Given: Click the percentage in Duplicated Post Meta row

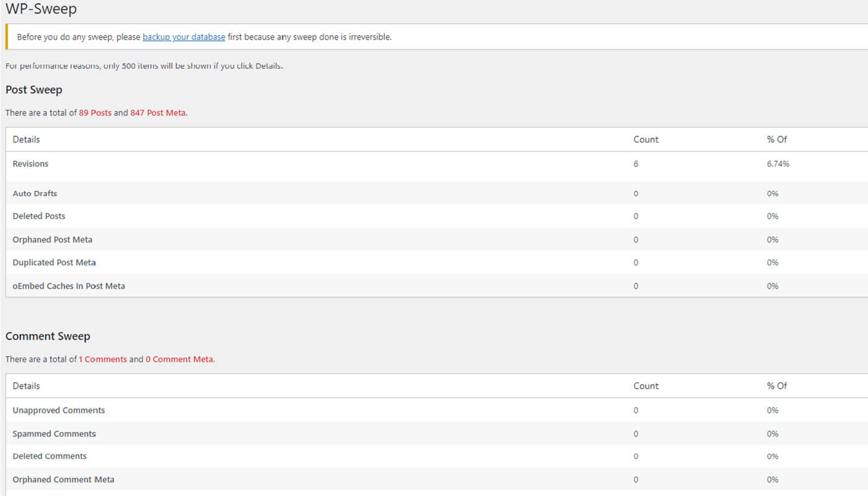Looking at the screenshot, I should (x=773, y=262).
